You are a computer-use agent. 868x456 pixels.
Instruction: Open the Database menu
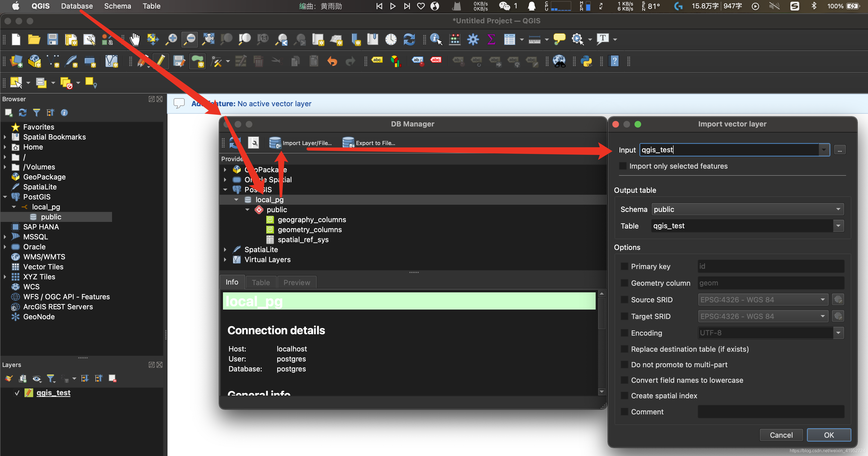77,6
